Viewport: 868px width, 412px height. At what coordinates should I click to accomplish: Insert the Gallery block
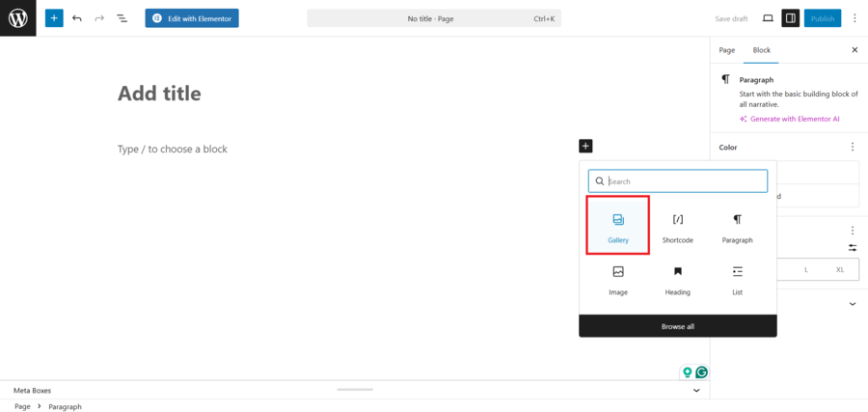click(x=618, y=226)
